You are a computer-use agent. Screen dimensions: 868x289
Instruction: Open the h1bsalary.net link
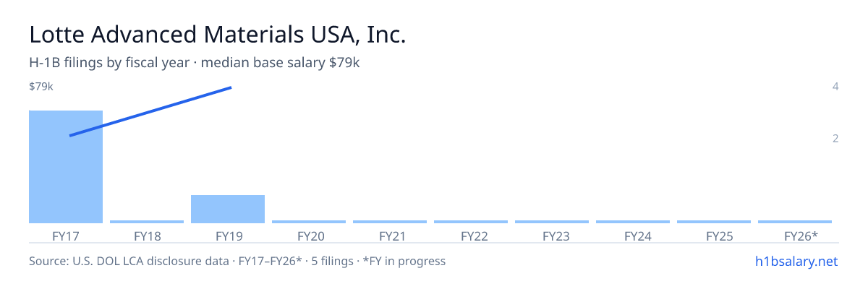(796, 261)
